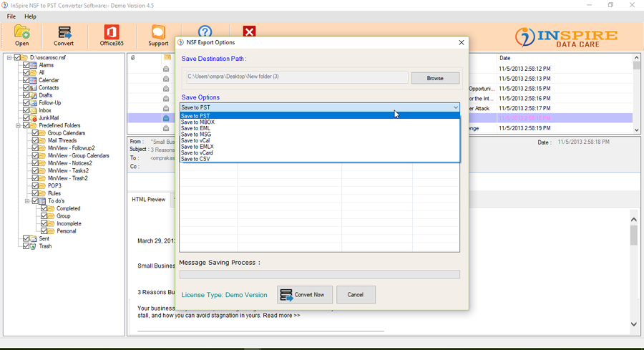The image size is (644, 350).
Task: Click the Contacts folder icon in tree
Action: pos(33,87)
